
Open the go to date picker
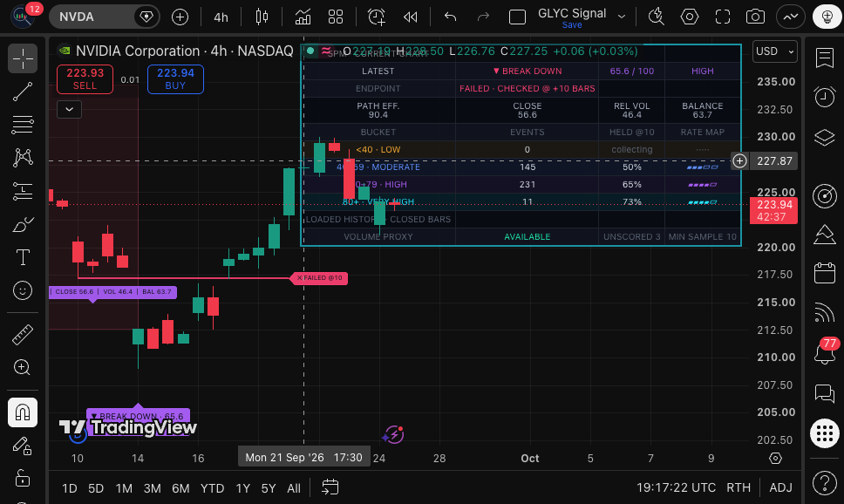pyautogui.click(x=330, y=487)
